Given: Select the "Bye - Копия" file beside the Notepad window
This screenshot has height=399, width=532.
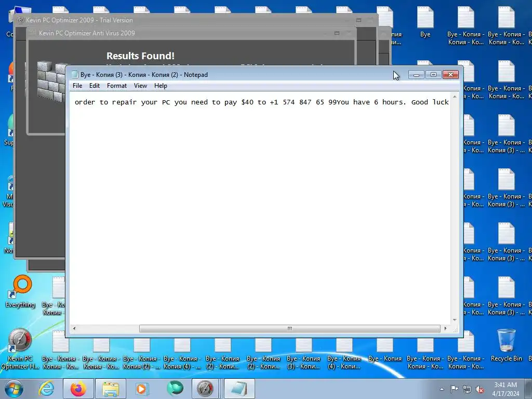Looking at the screenshot, I should pos(385,350).
